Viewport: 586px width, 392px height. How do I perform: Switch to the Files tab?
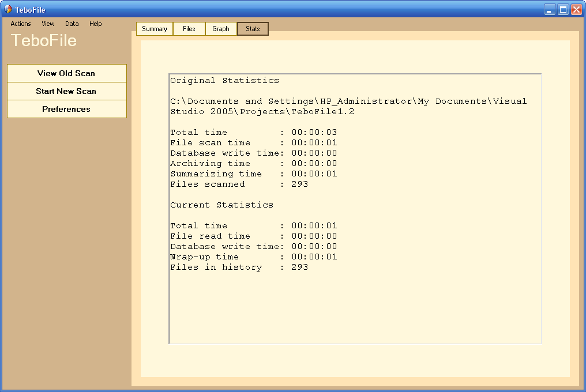pyautogui.click(x=189, y=29)
